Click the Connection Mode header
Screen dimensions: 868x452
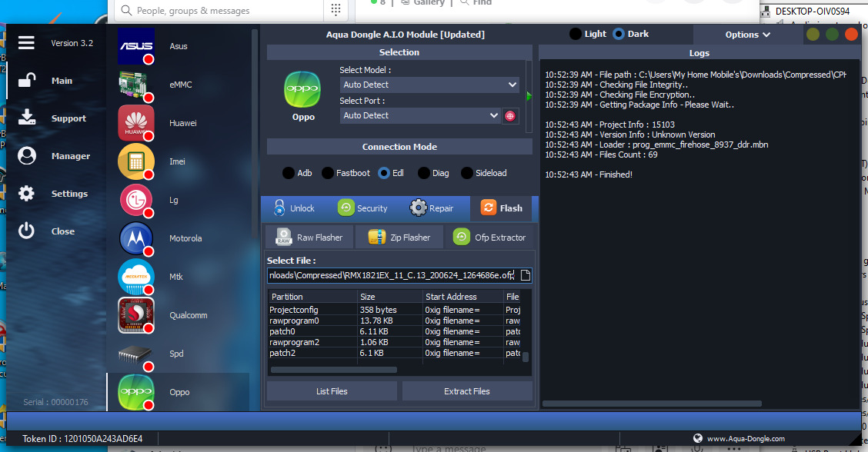point(399,147)
